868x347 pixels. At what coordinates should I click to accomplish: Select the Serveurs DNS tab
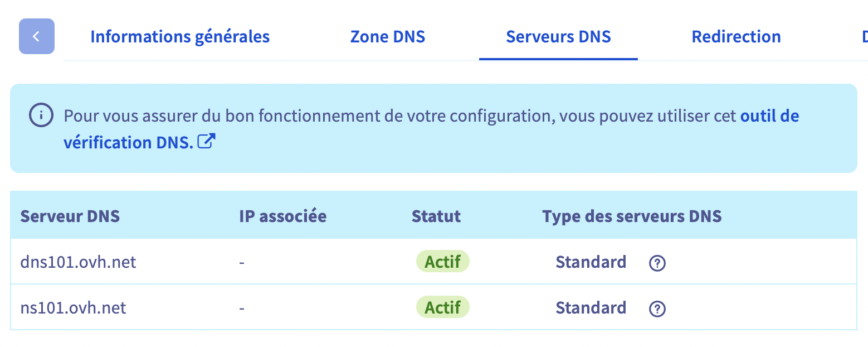tap(558, 37)
